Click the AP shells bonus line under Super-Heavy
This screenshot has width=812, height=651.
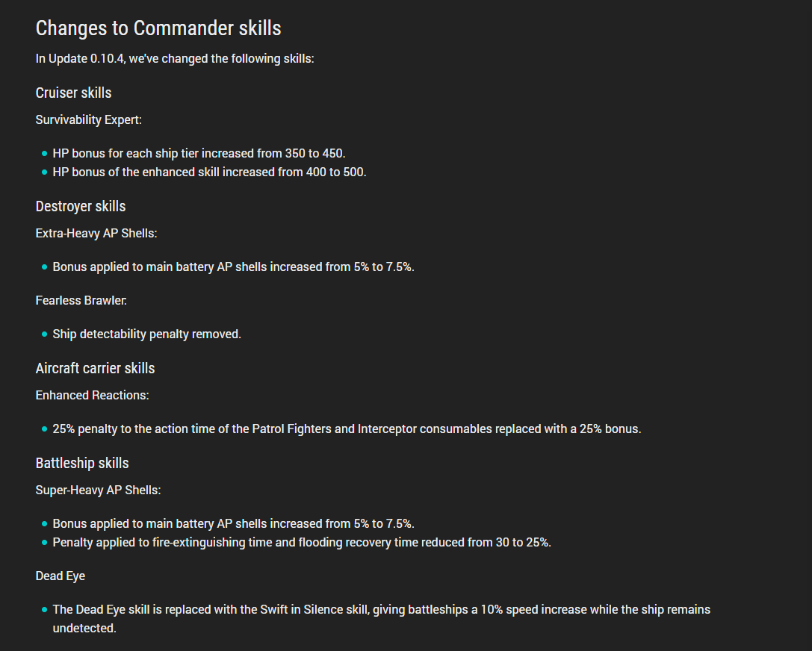pyautogui.click(x=233, y=523)
